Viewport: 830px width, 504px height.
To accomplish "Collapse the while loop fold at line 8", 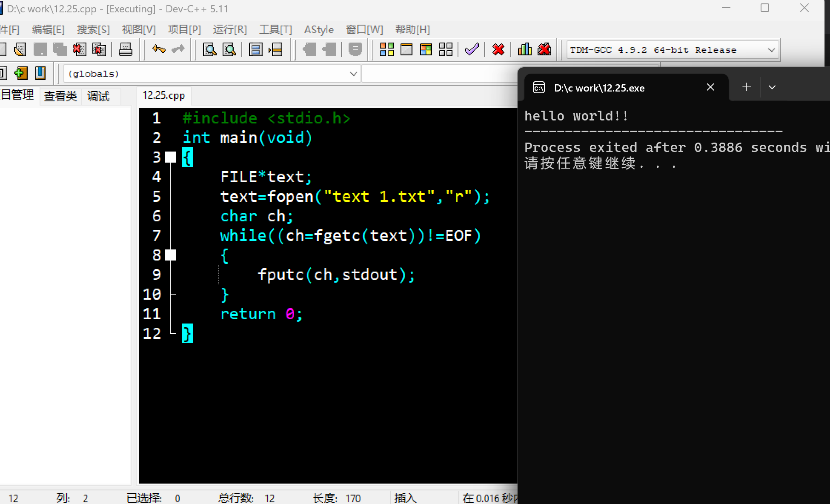I will point(170,255).
